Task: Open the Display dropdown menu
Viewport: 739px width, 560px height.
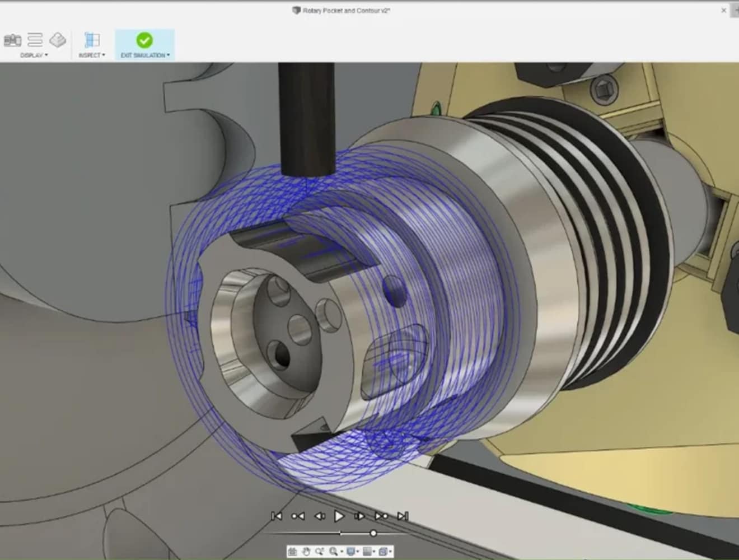Action: click(x=34, y=55)
